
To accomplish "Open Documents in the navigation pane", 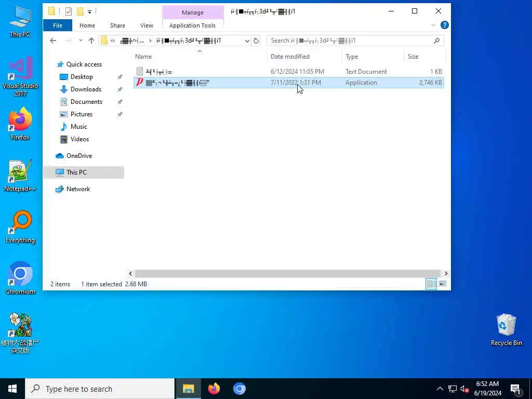I will (86, 102).
